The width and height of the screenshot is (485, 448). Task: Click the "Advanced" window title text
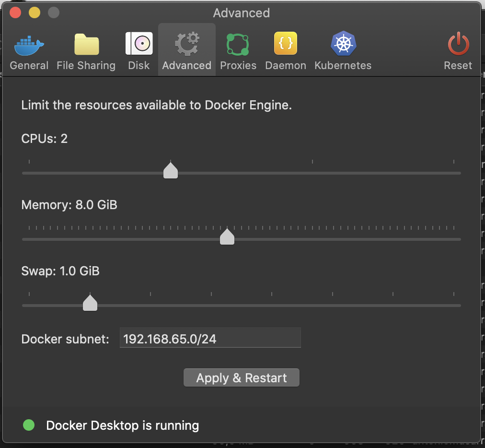pos(241,13)
